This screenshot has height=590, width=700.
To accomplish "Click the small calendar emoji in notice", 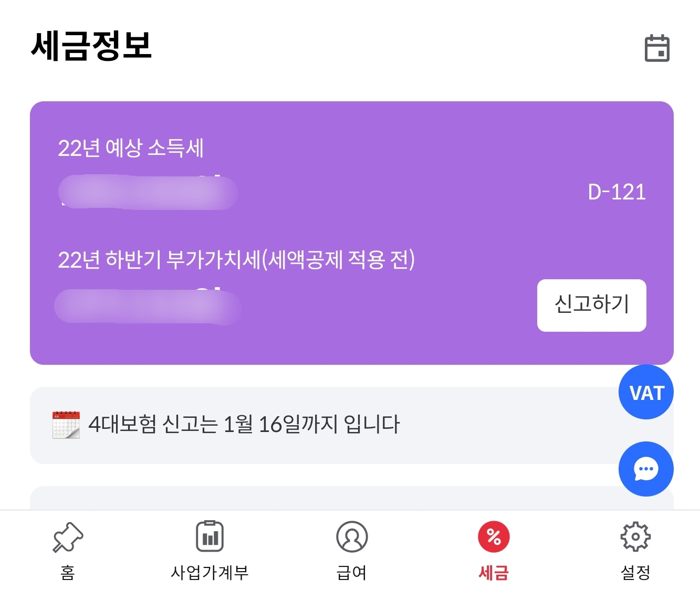I will click(66, 425).
